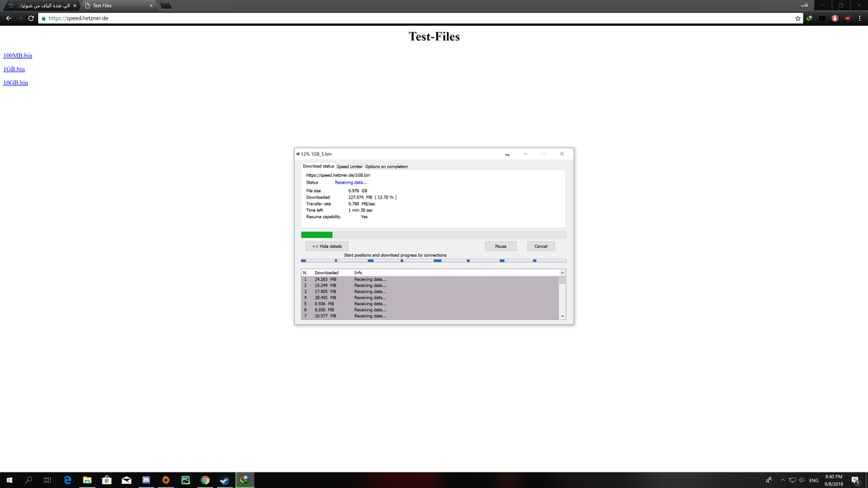The height and width of the screenshot is (488, 868).
Task: Click the connections list scroll-down arrow
Action: point(562,315)
